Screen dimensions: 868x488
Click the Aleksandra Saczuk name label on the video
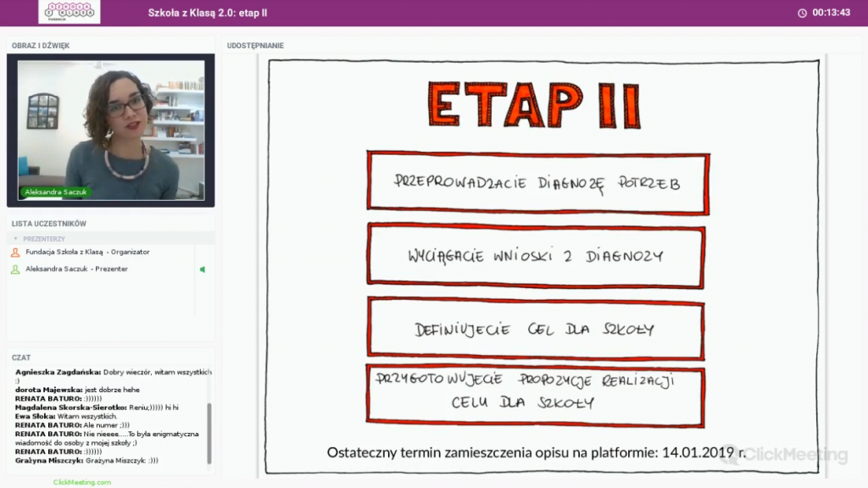[x=56, y=192]
